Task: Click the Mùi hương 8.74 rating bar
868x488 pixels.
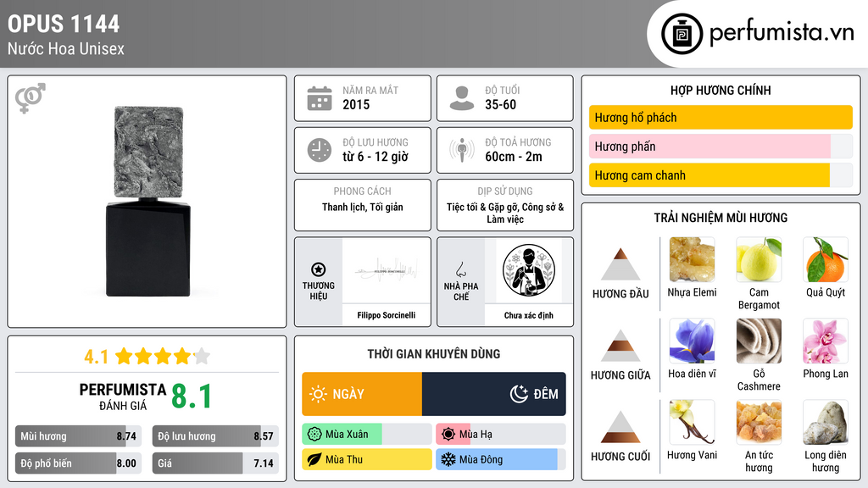Action: click(x=78, y=436)
